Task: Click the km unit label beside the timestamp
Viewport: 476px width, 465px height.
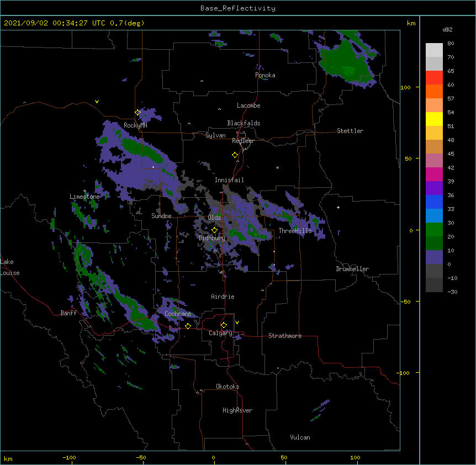Action: (x=411, y=23)
